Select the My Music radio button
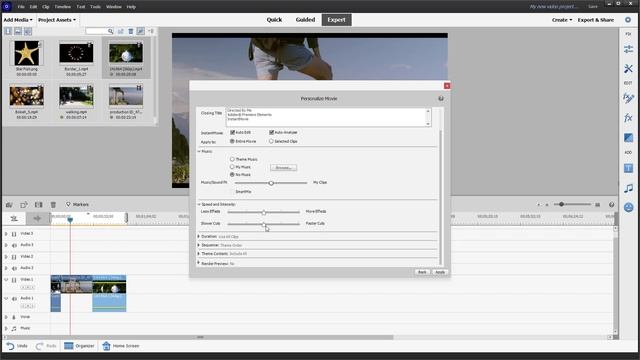Screen dimensions: 640x360 tap(232, 167)
